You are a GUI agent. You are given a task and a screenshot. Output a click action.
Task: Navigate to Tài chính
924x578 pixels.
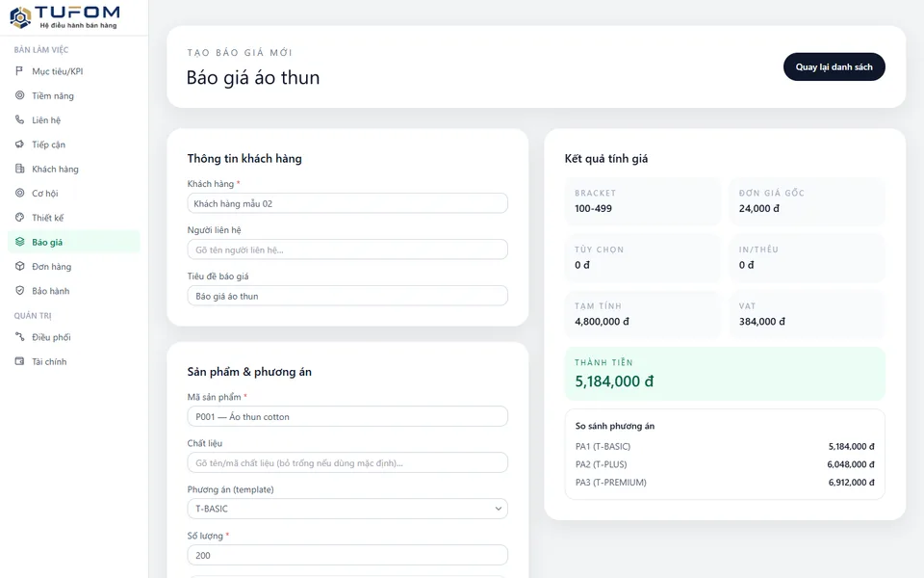pos(74,361)
